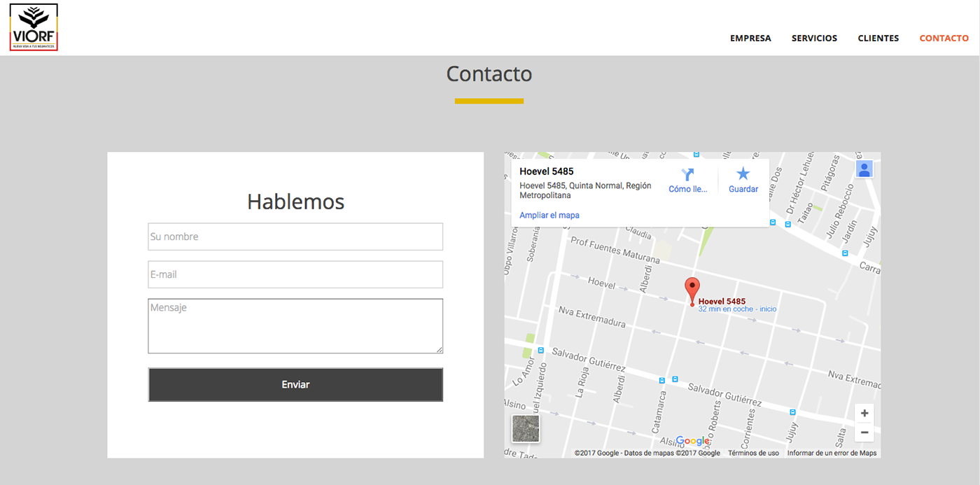Open the Ampliar el mapa link
Viewport: 980px width, 485px height.
[549, 216]
